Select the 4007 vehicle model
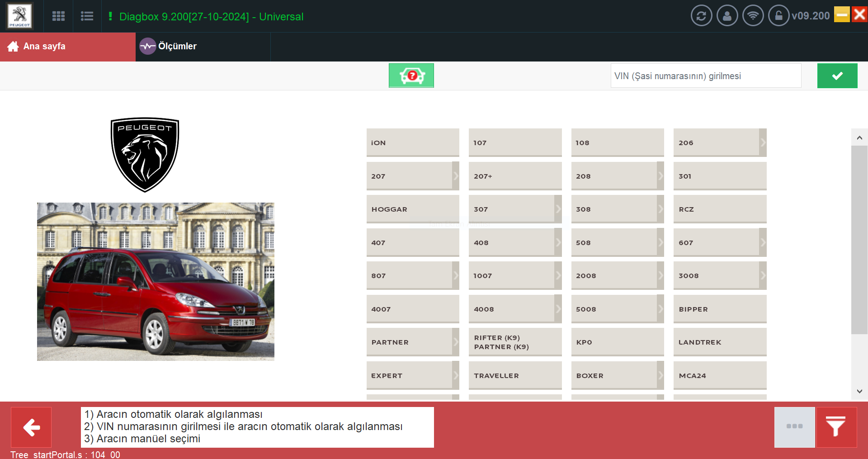Image resolution: width=868 pixels, height=459 pixels. coord(413,309)
